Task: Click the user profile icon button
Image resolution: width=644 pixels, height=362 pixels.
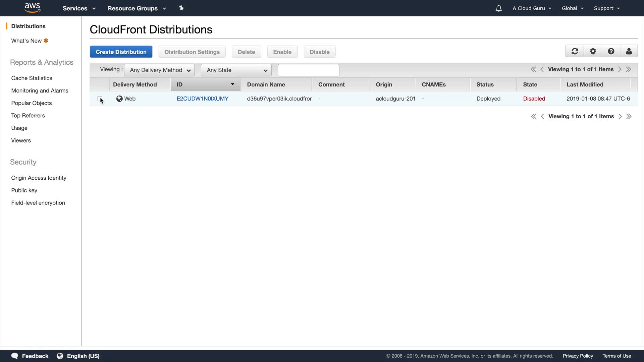Action: click(x=629, y=51)
